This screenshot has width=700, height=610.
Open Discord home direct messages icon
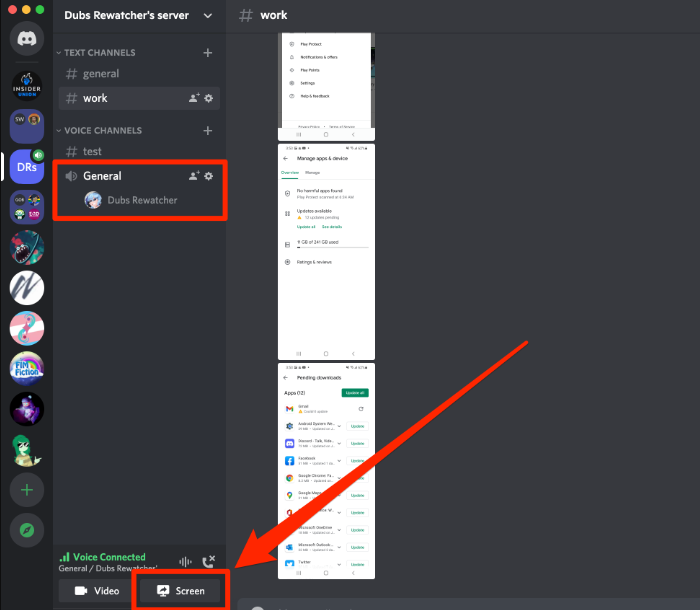[x=27, y=38]
